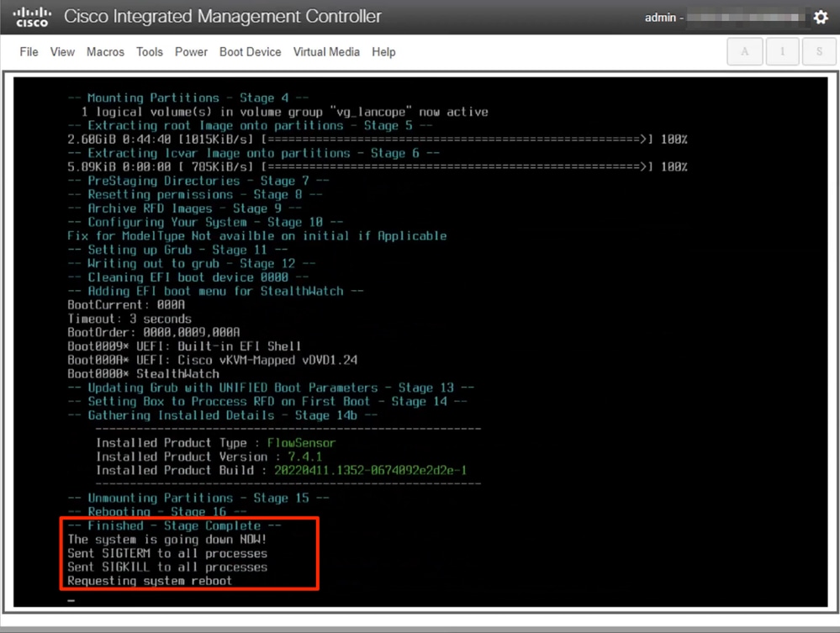Toggle the A keyboard indicator button
This screenshot has height=633, width=840.
[745, 51]
